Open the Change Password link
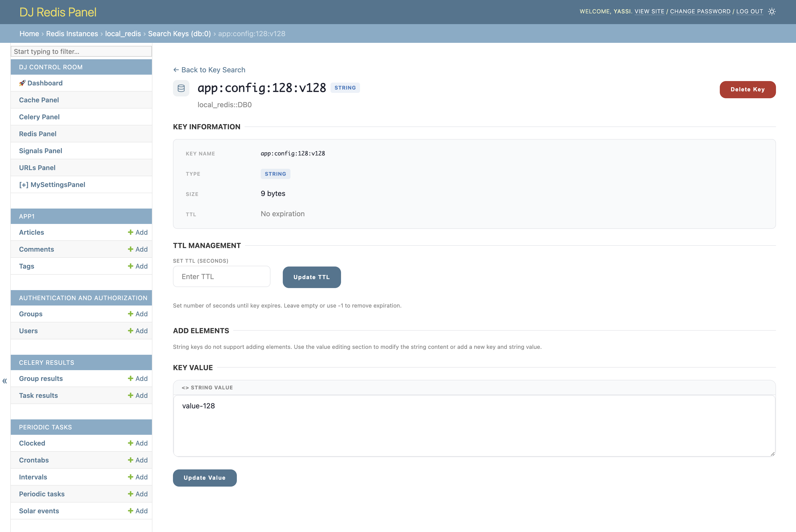This screenshot has height=532, width=796. (700, 12)
